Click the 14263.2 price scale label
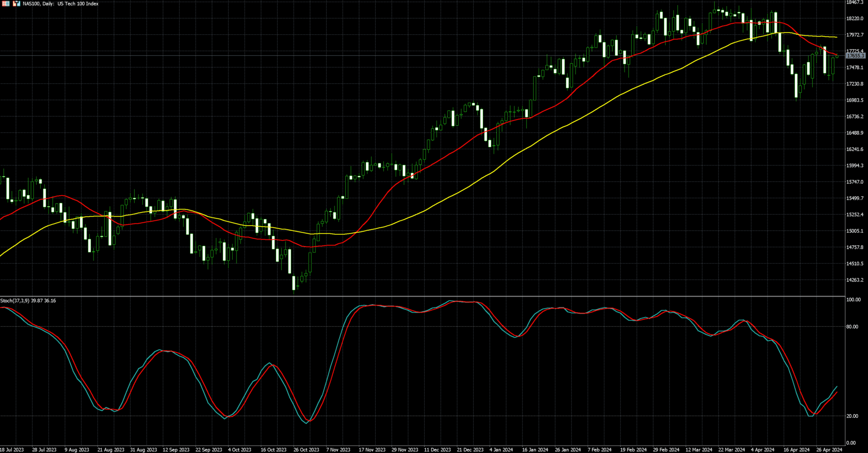This screenshot has height=453, width=868. (855, 280)
